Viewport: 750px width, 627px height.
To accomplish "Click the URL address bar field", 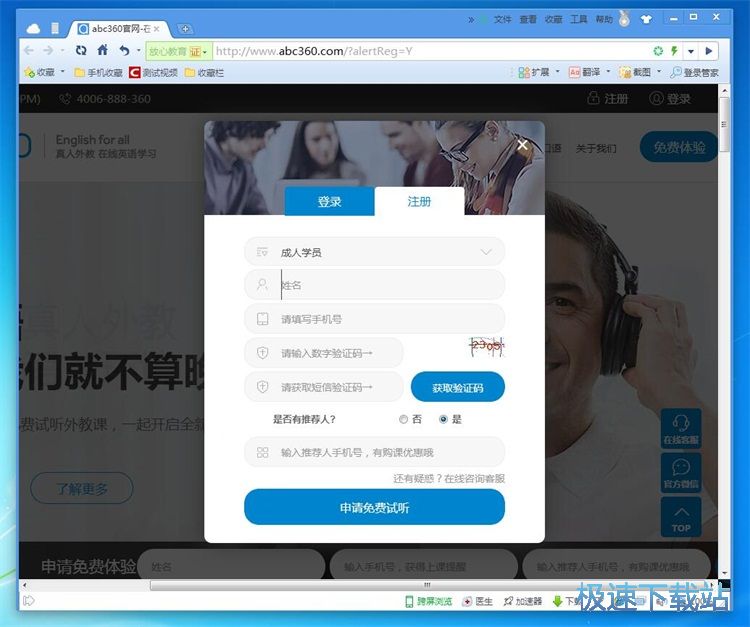I will tap(430, 51).
